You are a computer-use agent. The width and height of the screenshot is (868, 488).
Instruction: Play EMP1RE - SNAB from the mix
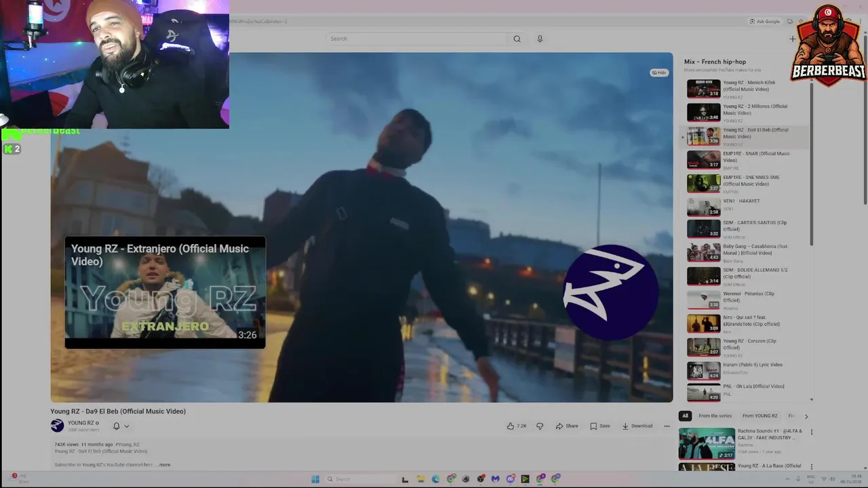click(x=746, y=160)
